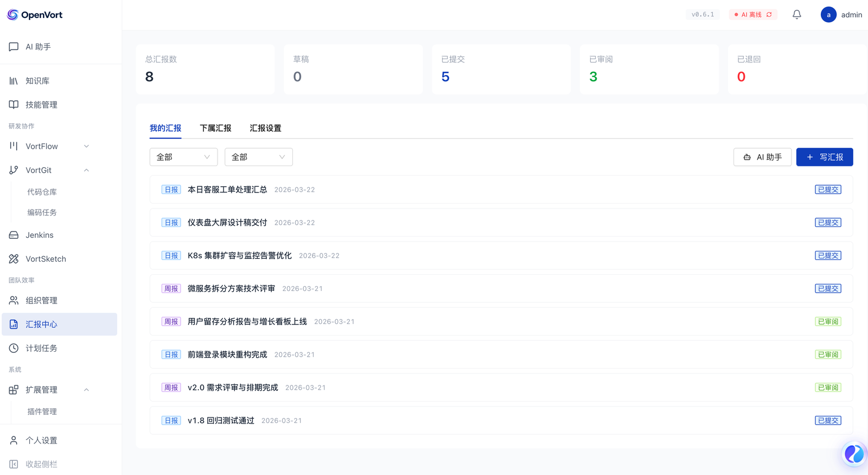Go to the Knowledge Base (知识库)
This screenshot has width=868, height=475.
point(37,81)
